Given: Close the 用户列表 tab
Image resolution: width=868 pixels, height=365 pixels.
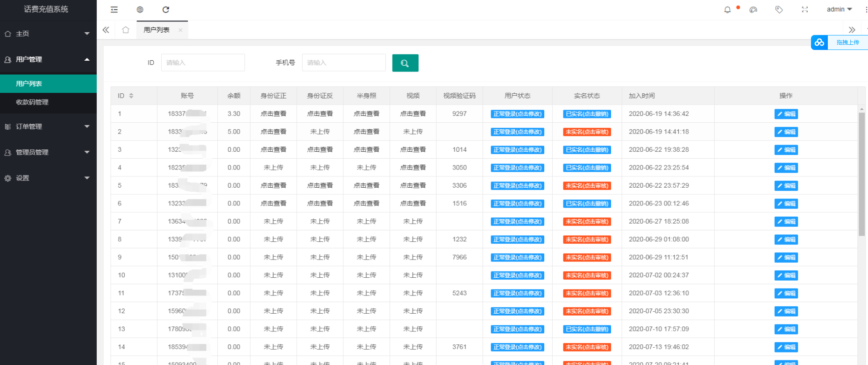Looking at the screenshot, I should pyautogui.click(x=180, y=30).
